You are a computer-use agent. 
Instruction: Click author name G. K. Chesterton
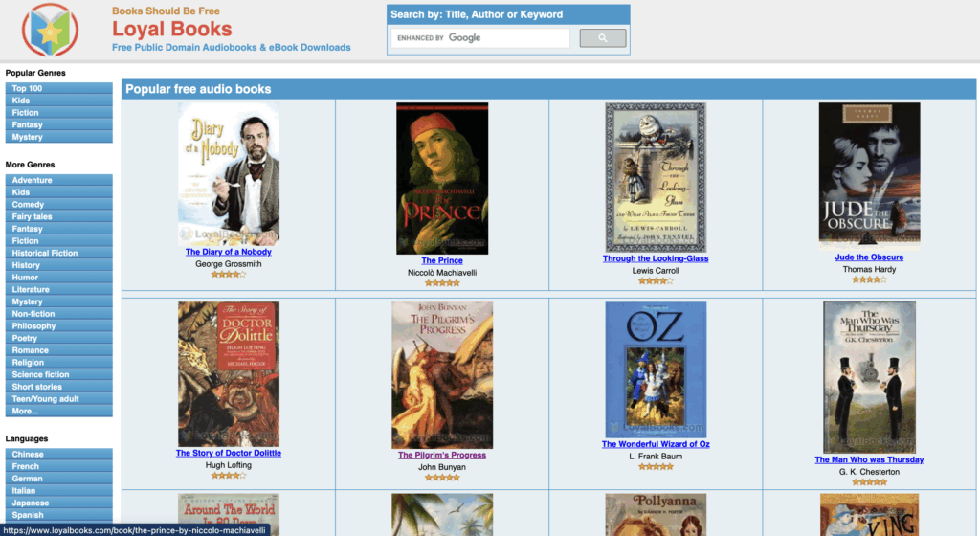tap(869, 472)
